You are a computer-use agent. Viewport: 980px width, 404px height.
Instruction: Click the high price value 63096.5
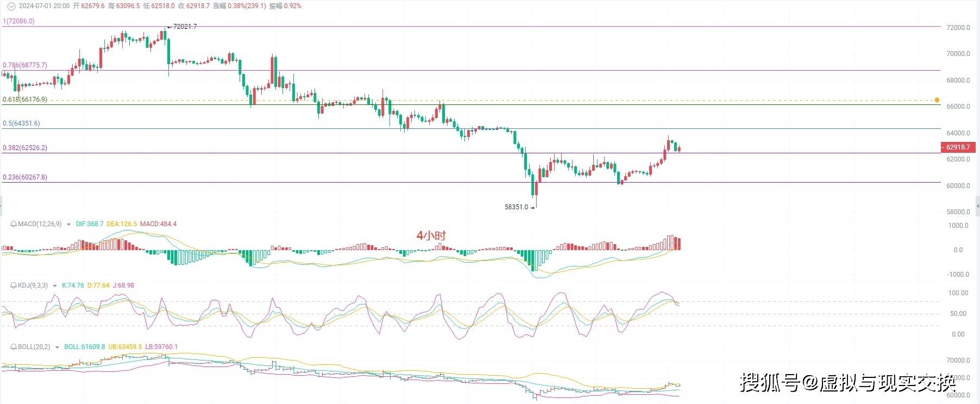pyautogui.click(x=128, y=6)
